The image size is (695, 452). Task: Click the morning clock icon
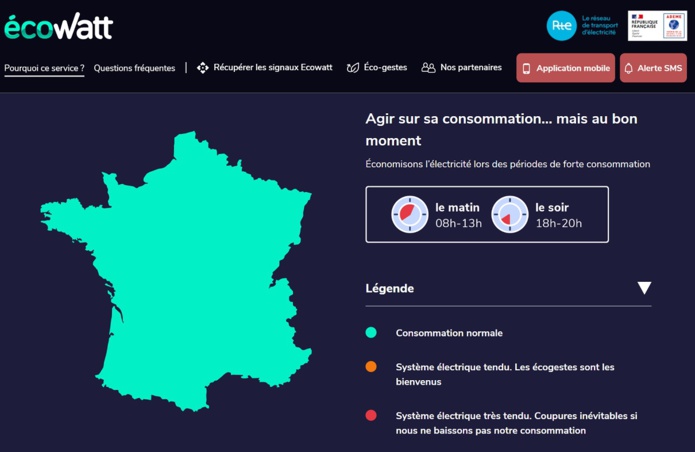click(x=410, y=214)
